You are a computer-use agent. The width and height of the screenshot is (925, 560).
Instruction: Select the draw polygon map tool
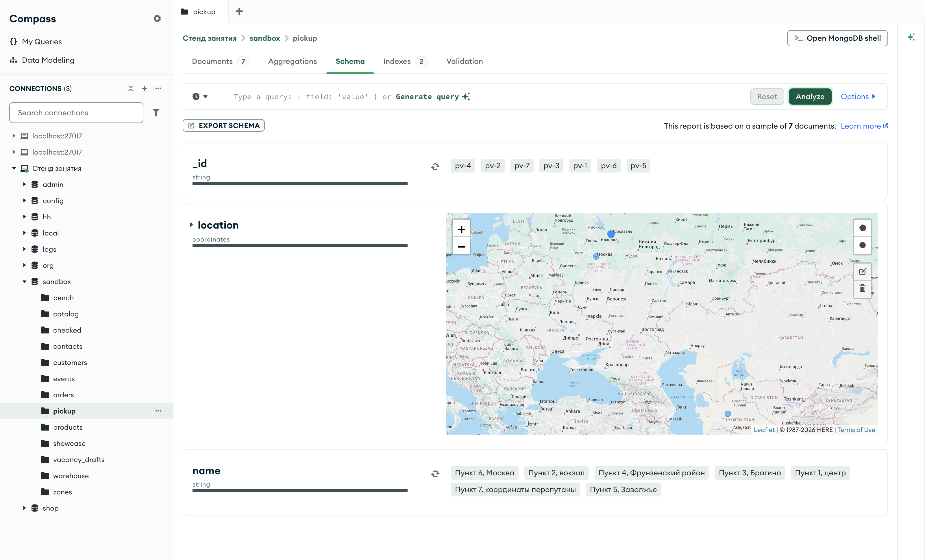[862, 228]
